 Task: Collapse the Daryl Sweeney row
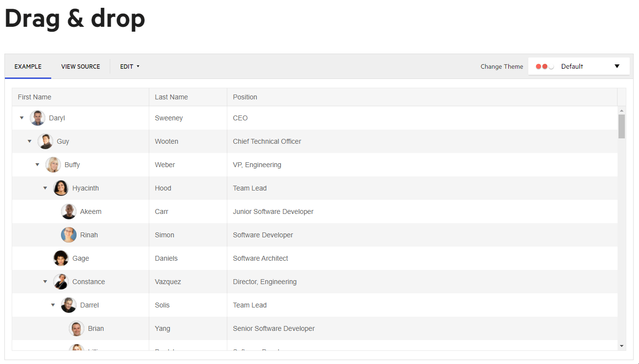(x=22, y=118)
